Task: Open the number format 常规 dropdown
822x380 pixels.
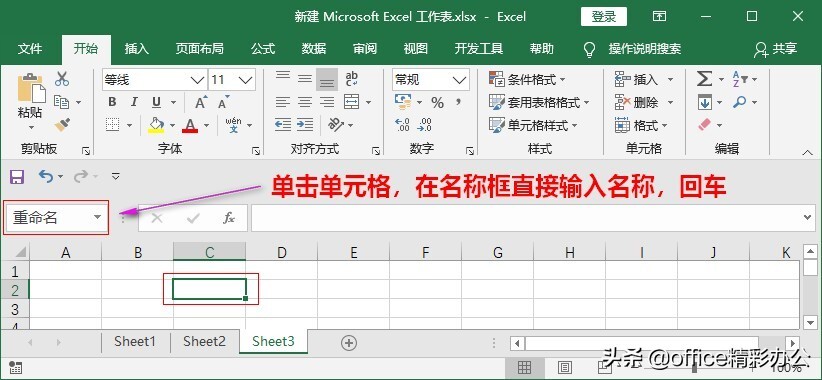Action: click(459, 80)
